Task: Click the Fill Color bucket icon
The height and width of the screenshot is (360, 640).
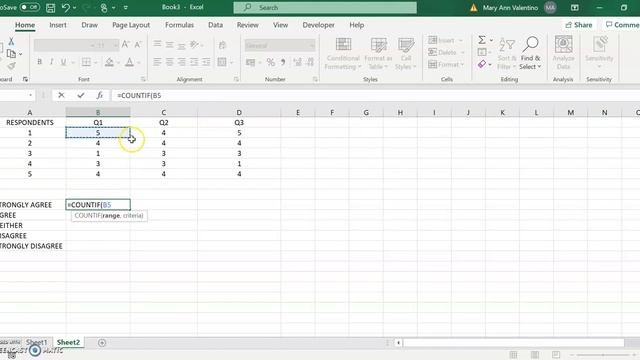Action: click(109, 62)
